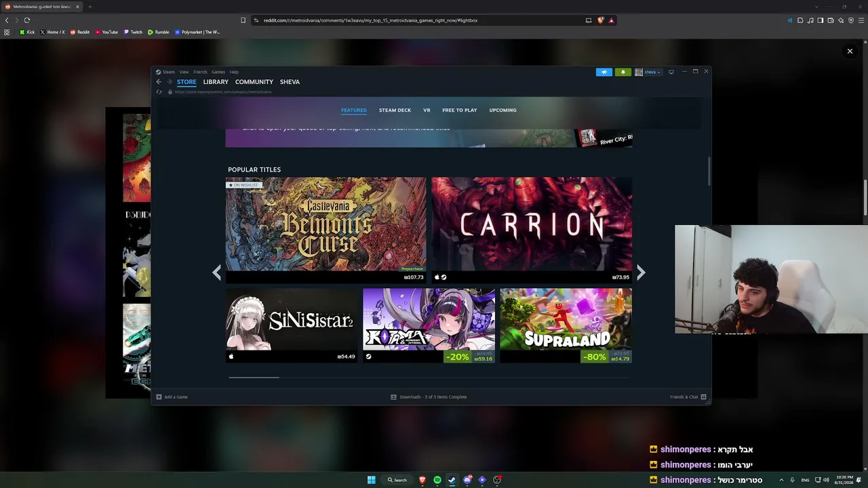Open Brave browser from taskbar
The height and width of the screenshot is (488, 868).
(422, 480)
